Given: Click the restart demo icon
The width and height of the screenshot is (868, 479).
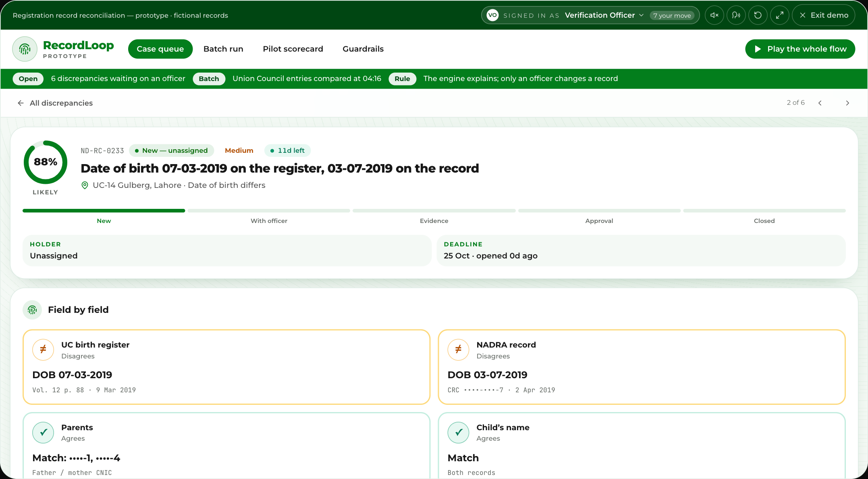Looking at the screenshot, I should (x=758, y=15).
